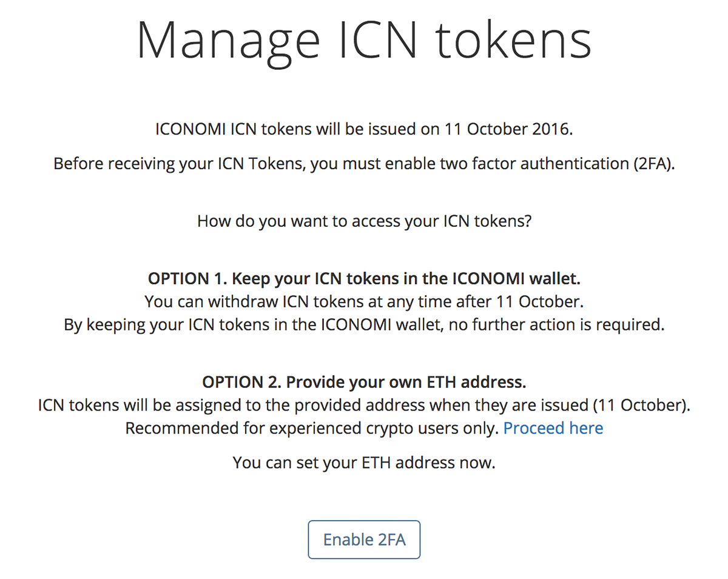Click bold text "Provide your own ETH address"
The height and width of the screenshot is (579, 728).
tap(405, 382)
